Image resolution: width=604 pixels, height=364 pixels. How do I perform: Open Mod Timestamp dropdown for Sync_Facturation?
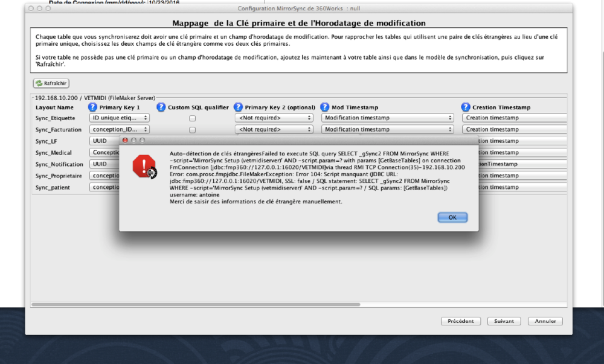pyautogui.click(x=387, y=130)
